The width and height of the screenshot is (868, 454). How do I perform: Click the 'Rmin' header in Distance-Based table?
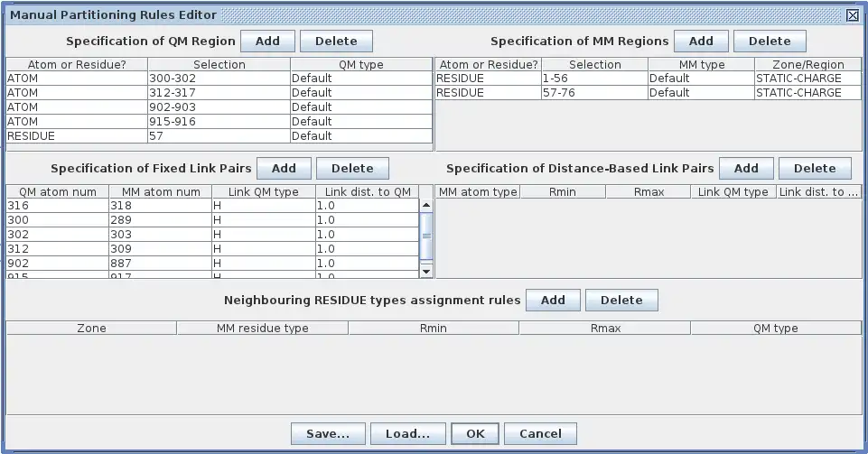click(x=563, y=192)
